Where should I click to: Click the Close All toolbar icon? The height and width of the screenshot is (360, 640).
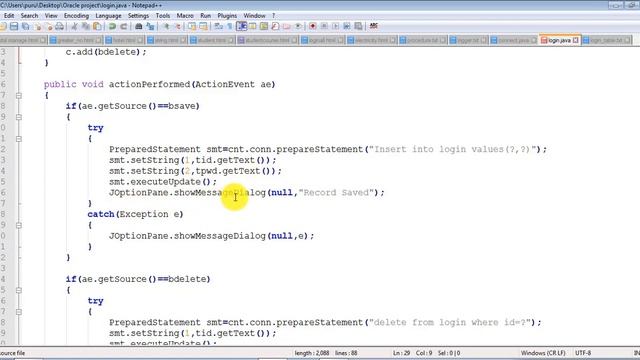(48, 27)
